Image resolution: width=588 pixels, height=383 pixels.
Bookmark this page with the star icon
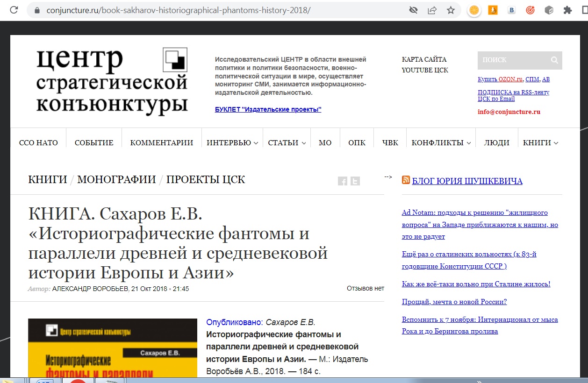[451, 10]
